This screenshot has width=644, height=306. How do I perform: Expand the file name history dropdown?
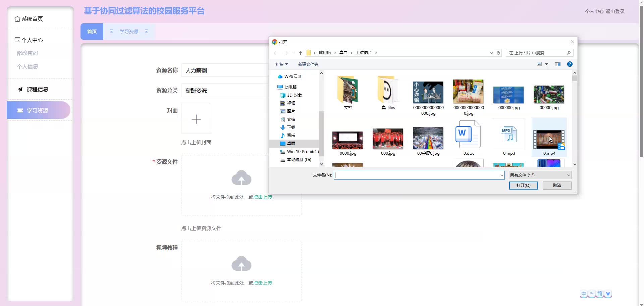tap(501, 175)
